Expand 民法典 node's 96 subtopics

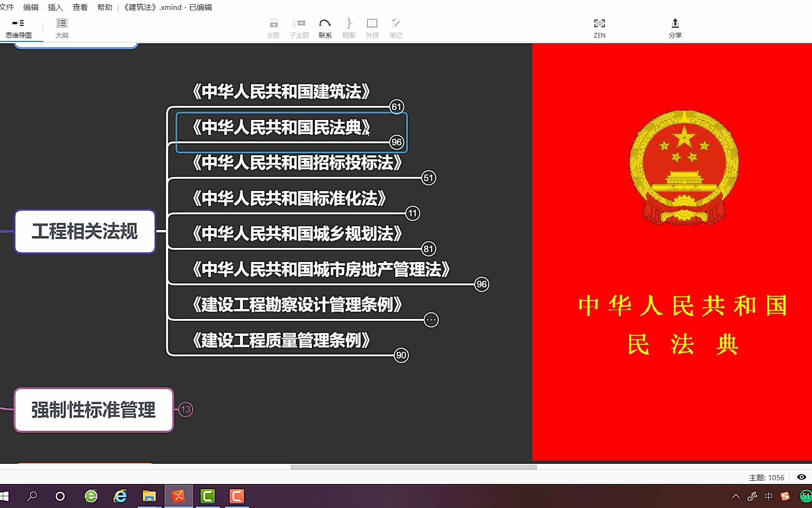pos(397,142)
